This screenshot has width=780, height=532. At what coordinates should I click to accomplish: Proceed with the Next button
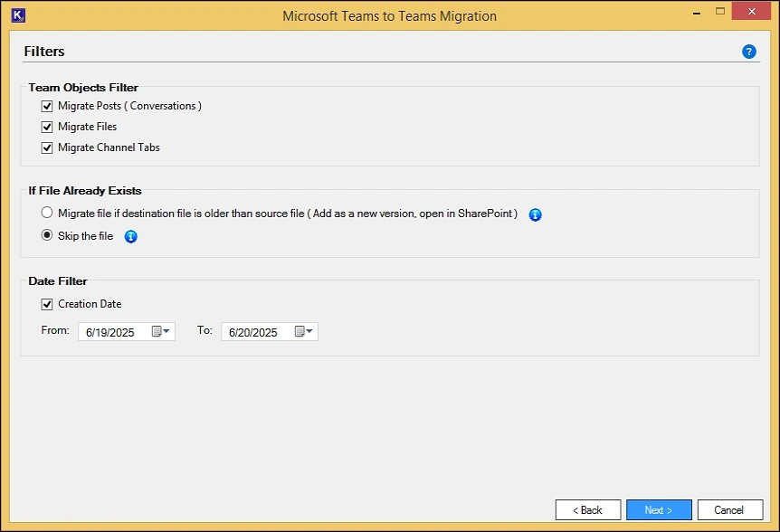(659, 510)
